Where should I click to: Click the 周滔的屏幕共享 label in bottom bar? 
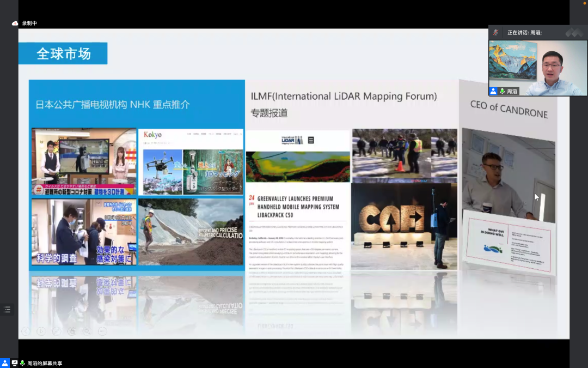45,363
